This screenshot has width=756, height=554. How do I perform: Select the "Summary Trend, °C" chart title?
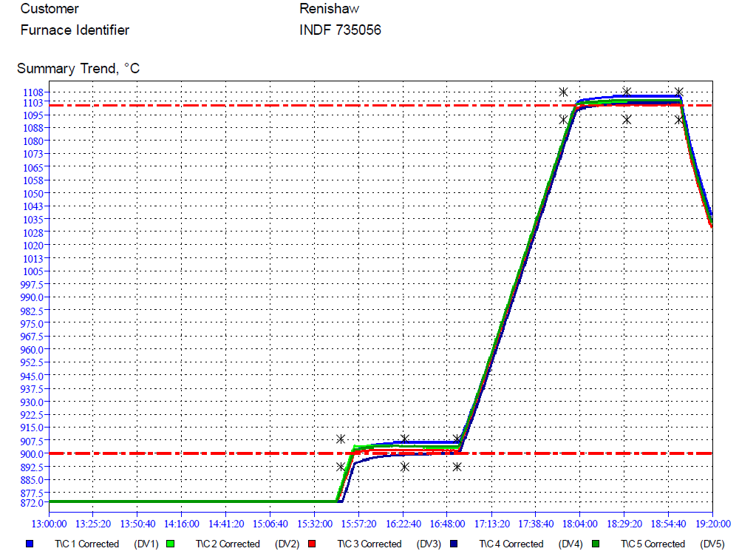78,69
